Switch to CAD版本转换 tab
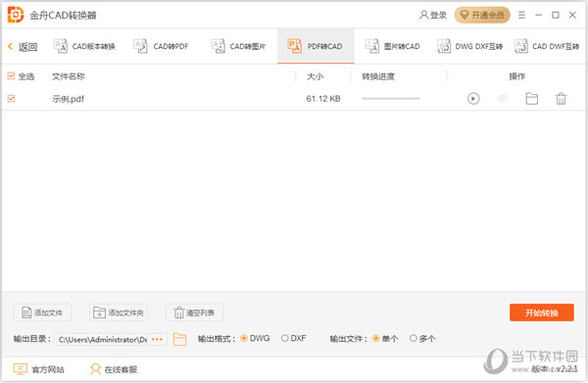This screenshot has height=383, width=588. pyautogui.click(x=84, y=46)
